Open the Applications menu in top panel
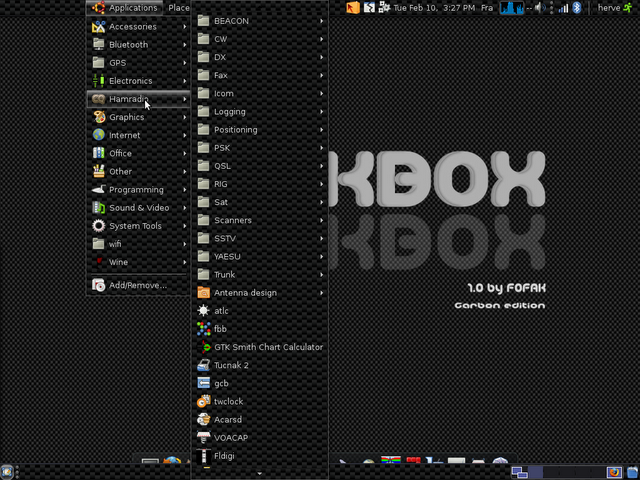 click(x=124, y=8)
